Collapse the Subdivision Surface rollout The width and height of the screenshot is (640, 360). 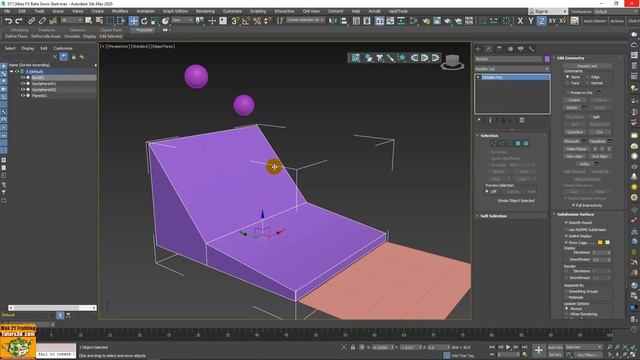point(587,214)
